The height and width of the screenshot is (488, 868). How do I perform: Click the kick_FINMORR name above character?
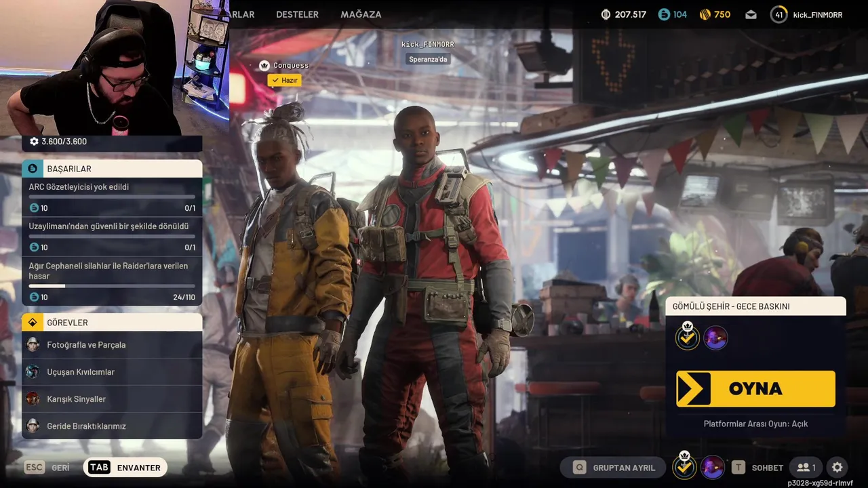(428, 44)
